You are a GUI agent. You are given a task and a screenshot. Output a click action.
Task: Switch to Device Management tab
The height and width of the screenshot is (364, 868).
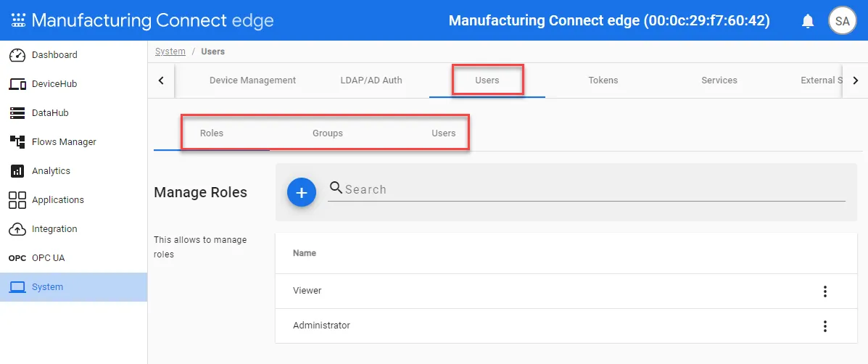pos(252,80)
